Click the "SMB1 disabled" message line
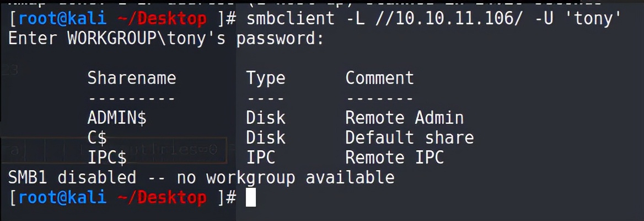This screenshot has height=221, width=644. point(201,177)
